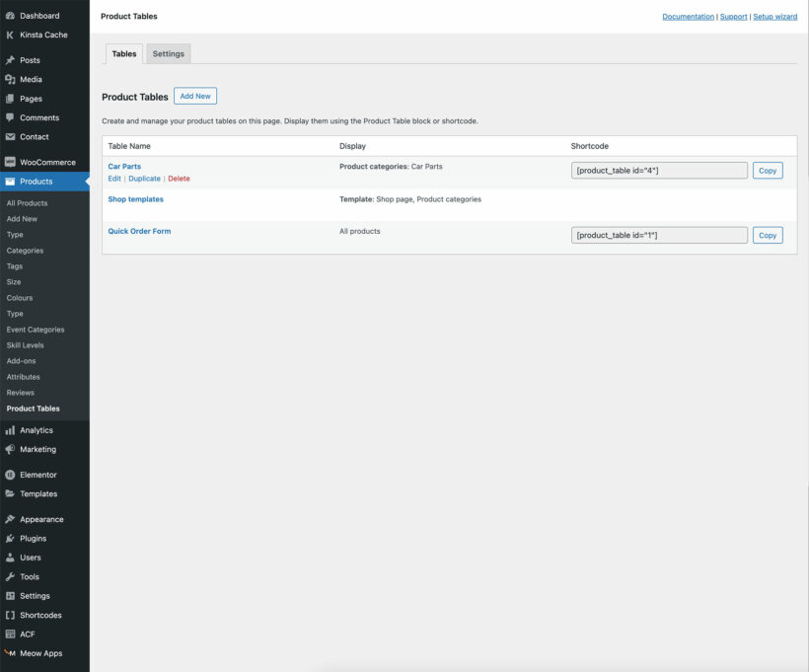Click the Posts pin icon
The height and width of the screenshot is (672, 809).
click(10, 60)
